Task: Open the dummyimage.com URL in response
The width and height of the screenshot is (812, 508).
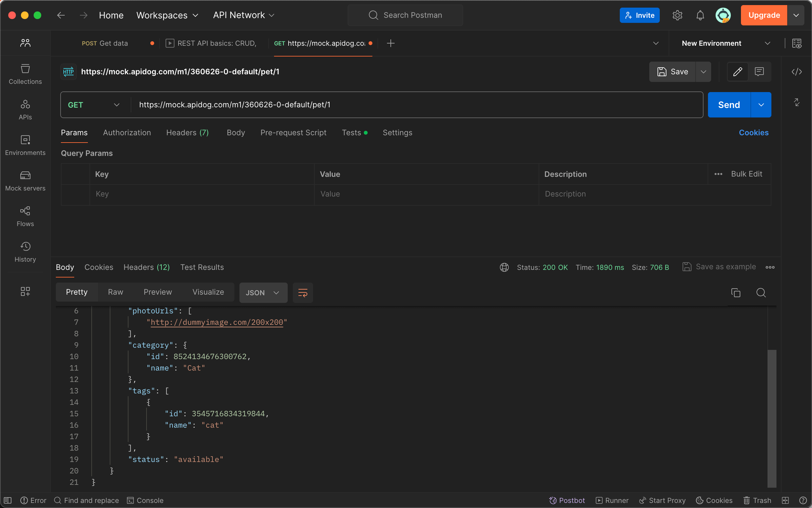Action: (217, 322)
